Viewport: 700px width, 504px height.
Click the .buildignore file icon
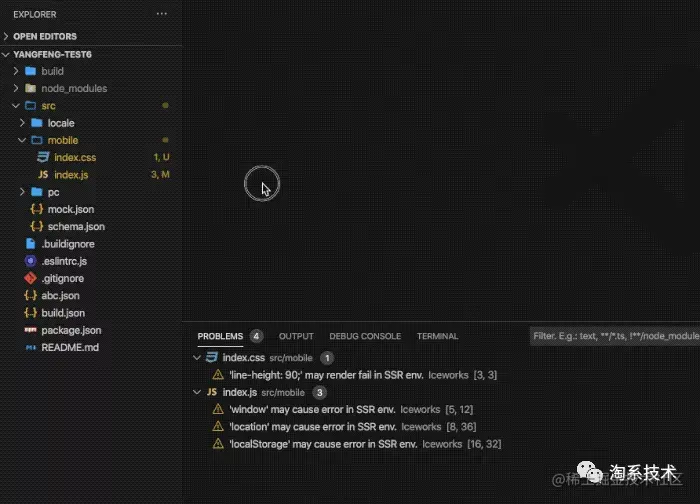[30, 244]
